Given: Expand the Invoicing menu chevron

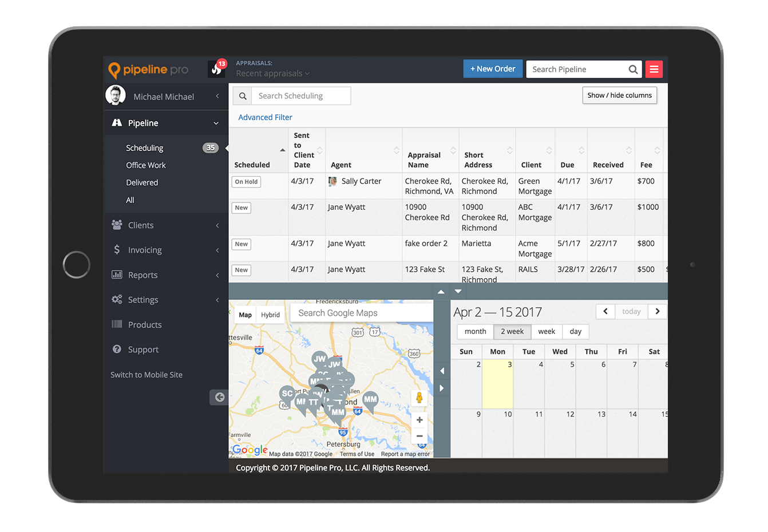Looking at the screenshot, I should [x=217, y=250].
